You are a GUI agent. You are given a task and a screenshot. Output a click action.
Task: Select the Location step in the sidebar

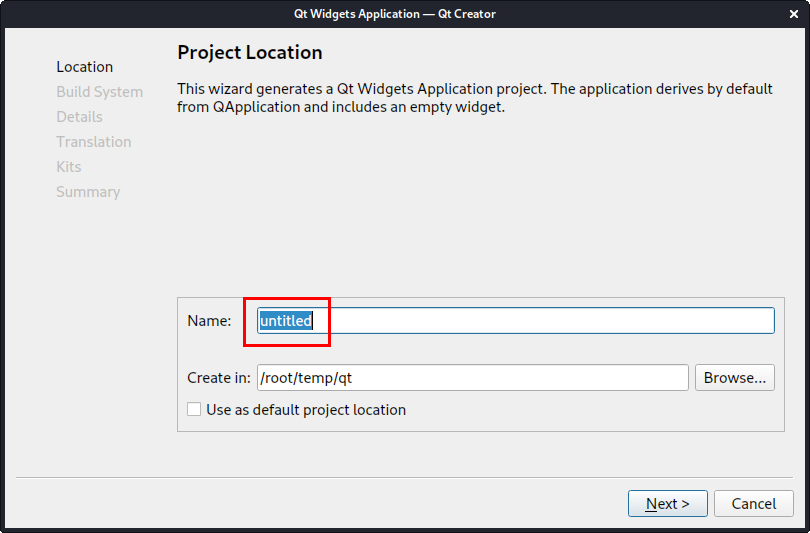[x=84, y=67]
